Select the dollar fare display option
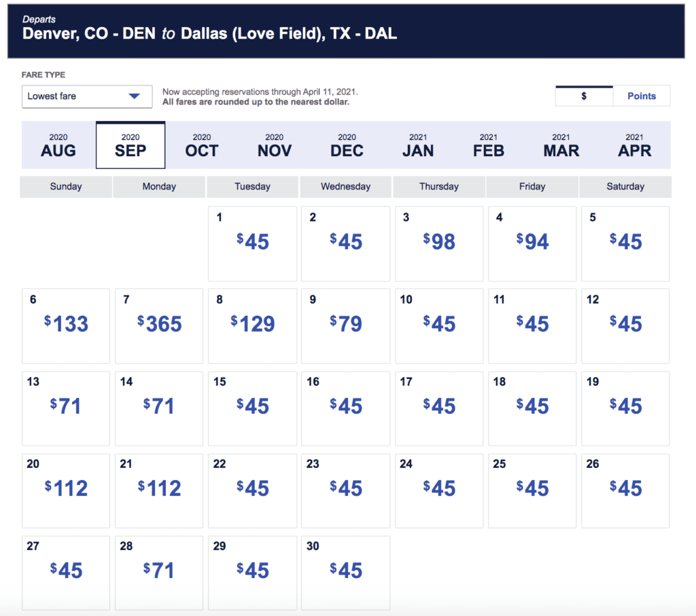 (x=584, y=96)
